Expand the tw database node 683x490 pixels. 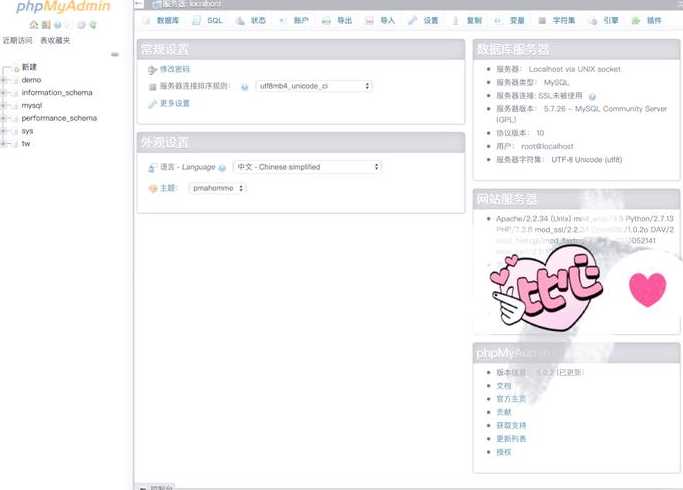[4, 144]
